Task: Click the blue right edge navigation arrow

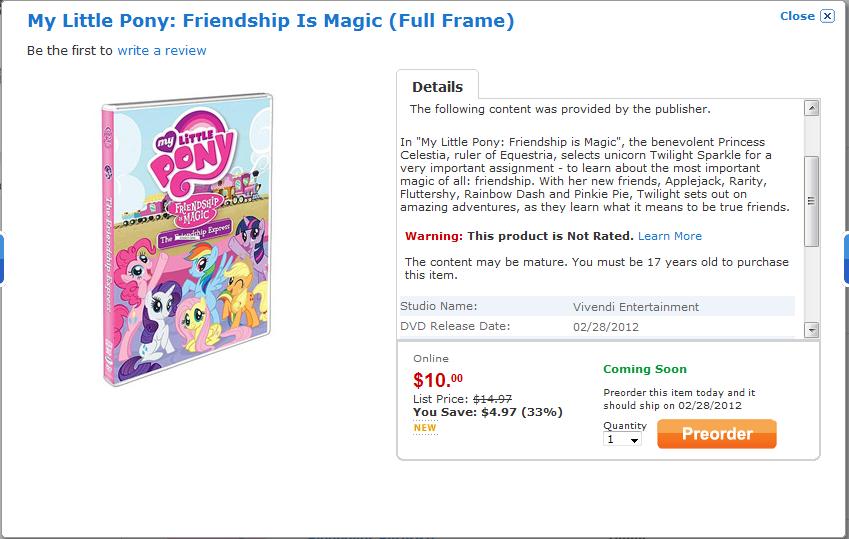Action: 845,258
